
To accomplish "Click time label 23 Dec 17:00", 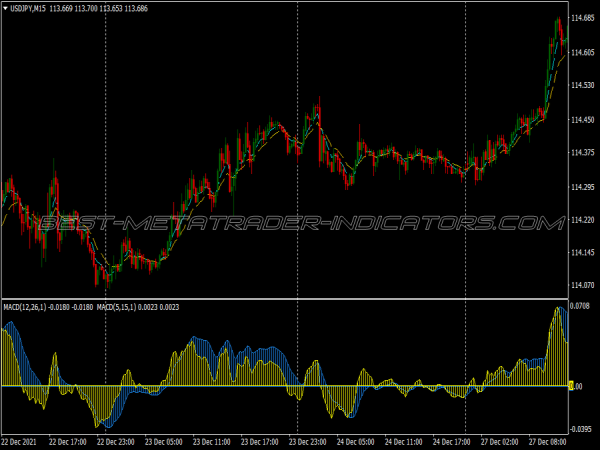I will 259,442.
